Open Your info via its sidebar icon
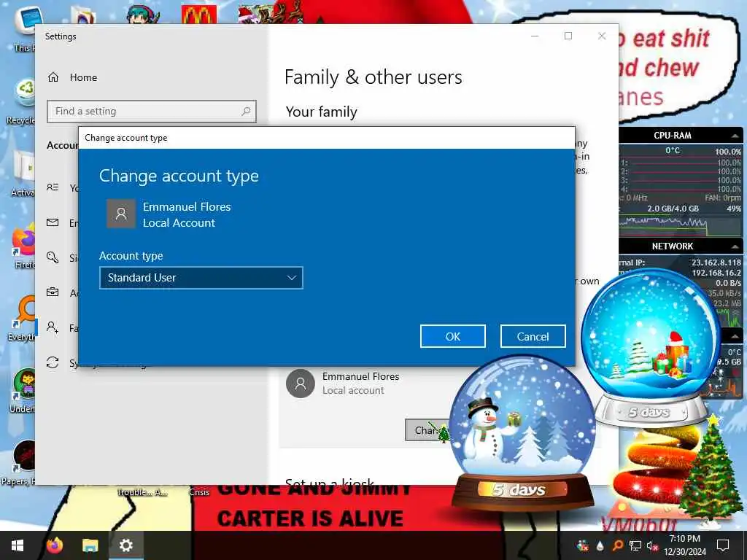 [53, 187]
